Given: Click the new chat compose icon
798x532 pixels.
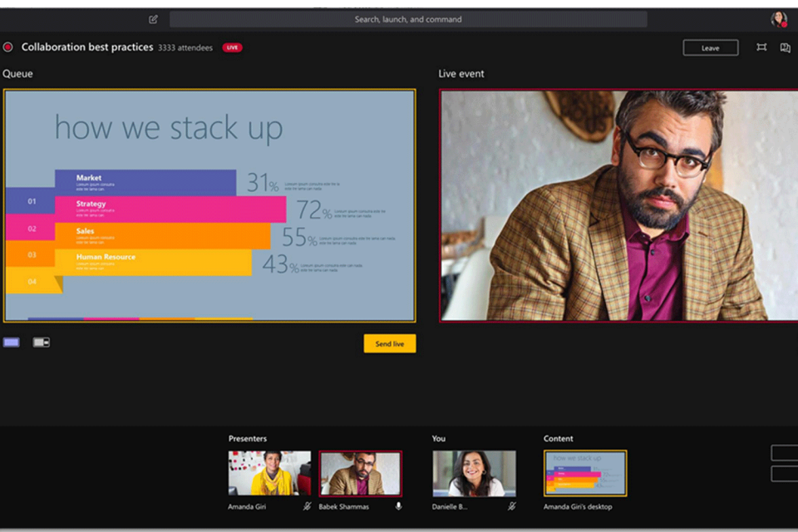Looking at the screenshot, I should click(153, 19).
